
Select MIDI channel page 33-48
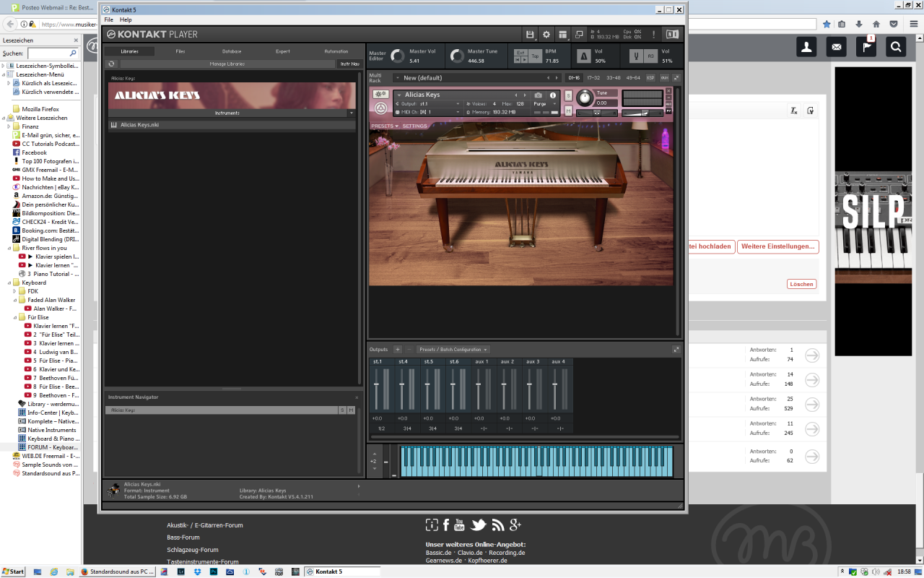[613, 77]
